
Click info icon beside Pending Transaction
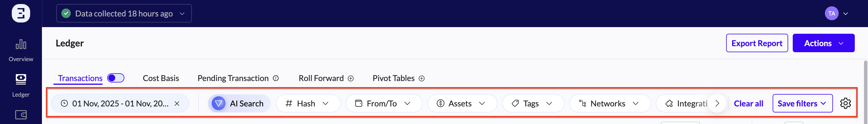pos(276,78)
